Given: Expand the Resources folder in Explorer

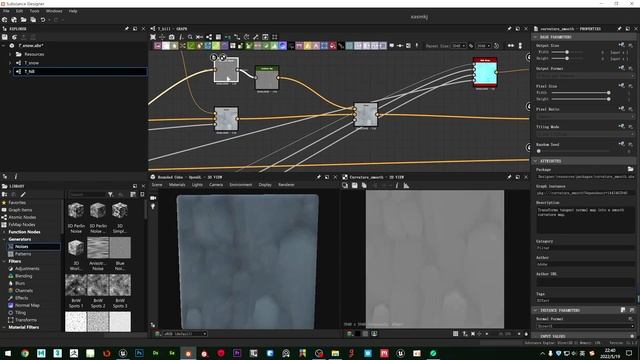Looking at the screenshot, I should [x=11, y=54].
